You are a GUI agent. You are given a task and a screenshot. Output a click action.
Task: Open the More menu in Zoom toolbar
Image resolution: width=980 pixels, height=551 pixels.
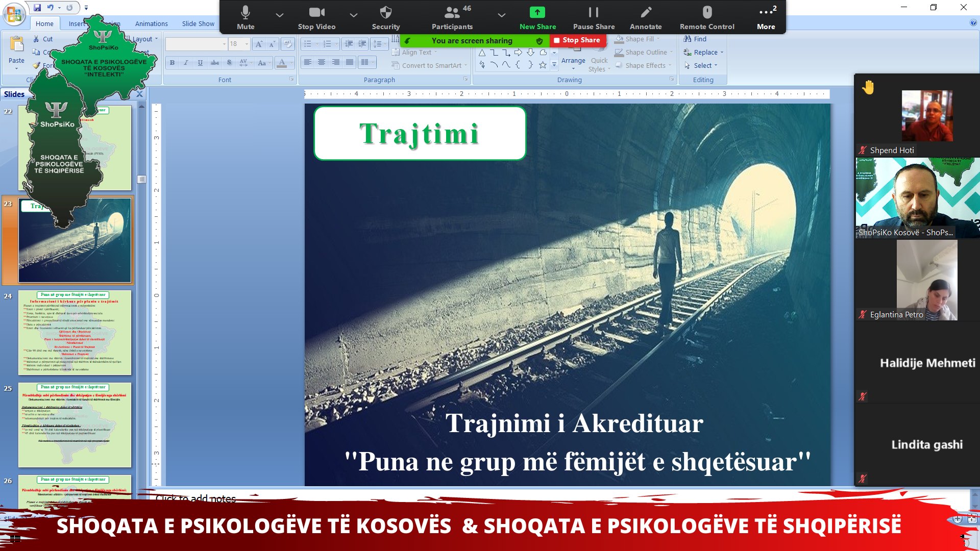(x=766, y=17)
